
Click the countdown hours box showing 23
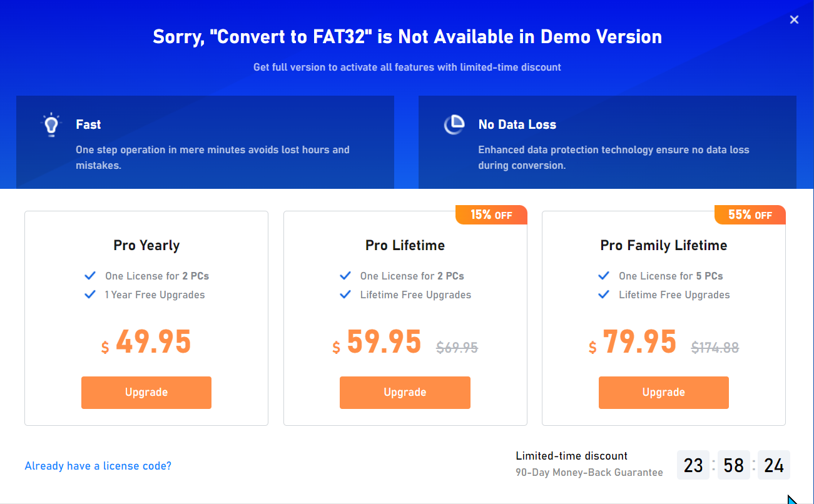tap(693, 465)
